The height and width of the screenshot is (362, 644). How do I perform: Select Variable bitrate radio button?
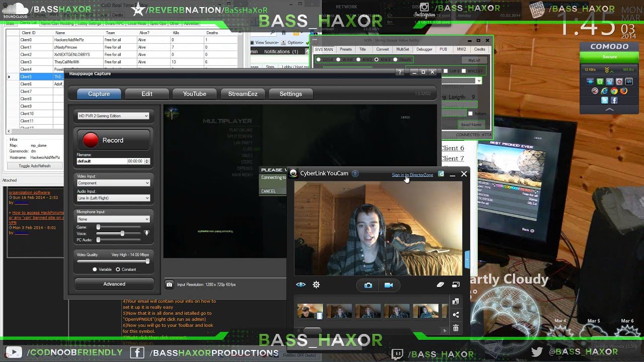point(95,269)
